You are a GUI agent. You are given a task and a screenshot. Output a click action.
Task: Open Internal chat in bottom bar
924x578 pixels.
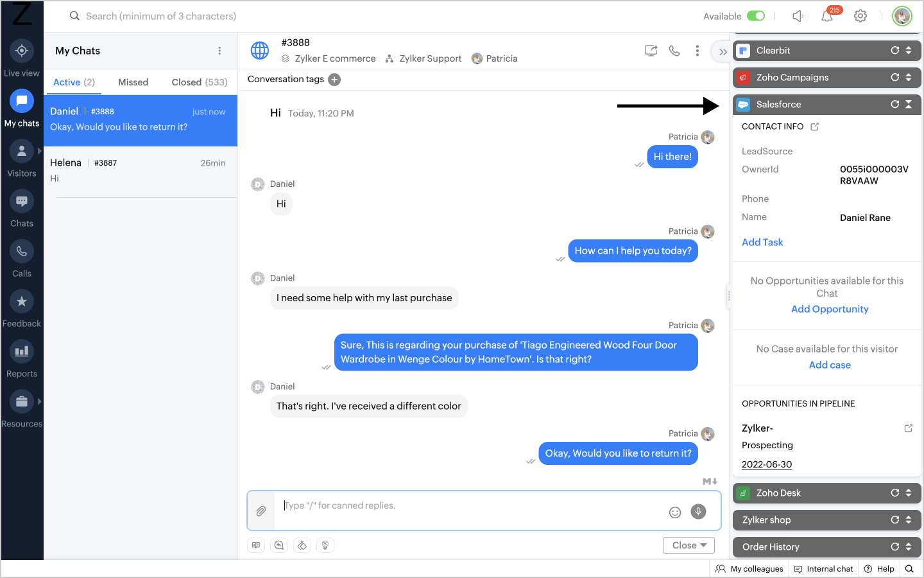(x=824, y=569)
